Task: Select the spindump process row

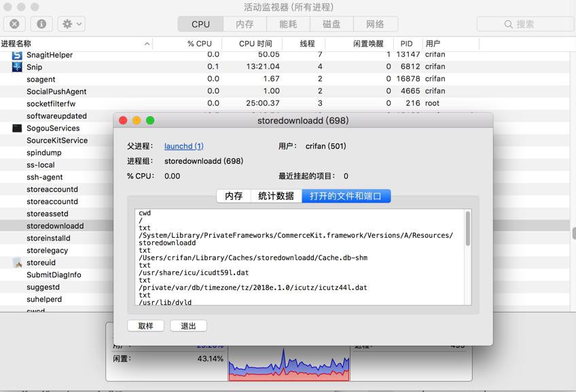Action: (x=56, y=152)
